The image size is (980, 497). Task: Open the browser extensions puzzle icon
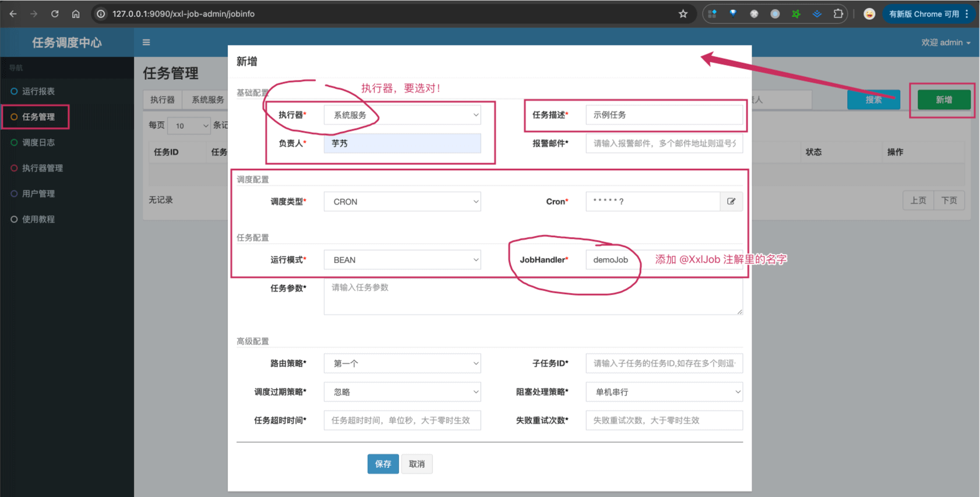(x=838, y=14)
